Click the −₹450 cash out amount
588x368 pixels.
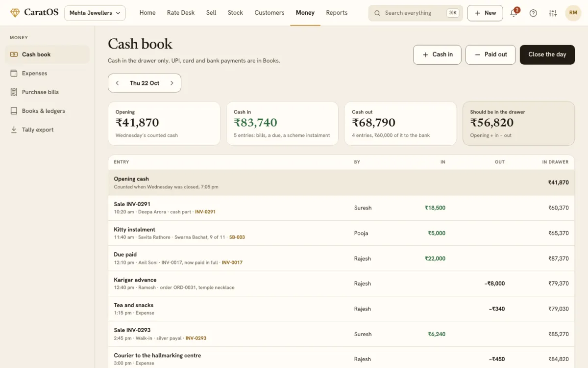(x=497, y=359)
